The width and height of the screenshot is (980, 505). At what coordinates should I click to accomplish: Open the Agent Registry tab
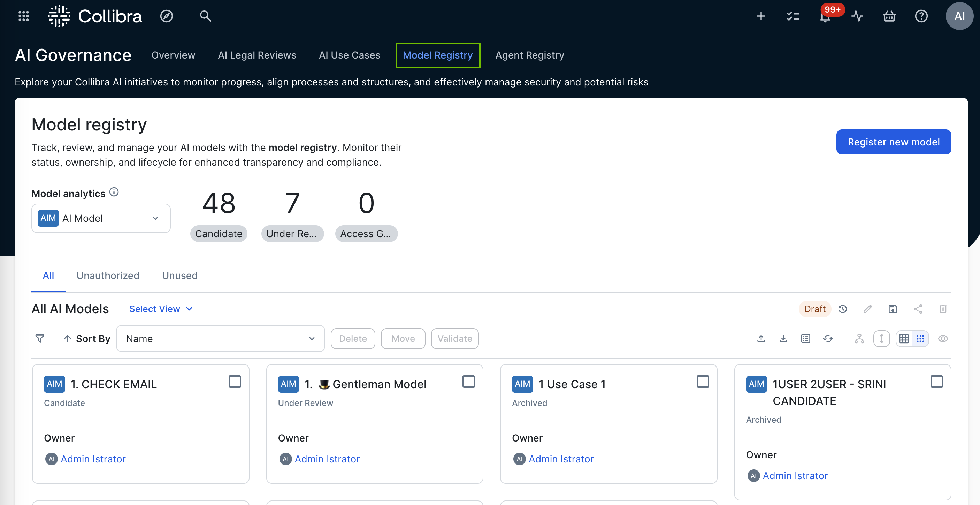point(530,55)
